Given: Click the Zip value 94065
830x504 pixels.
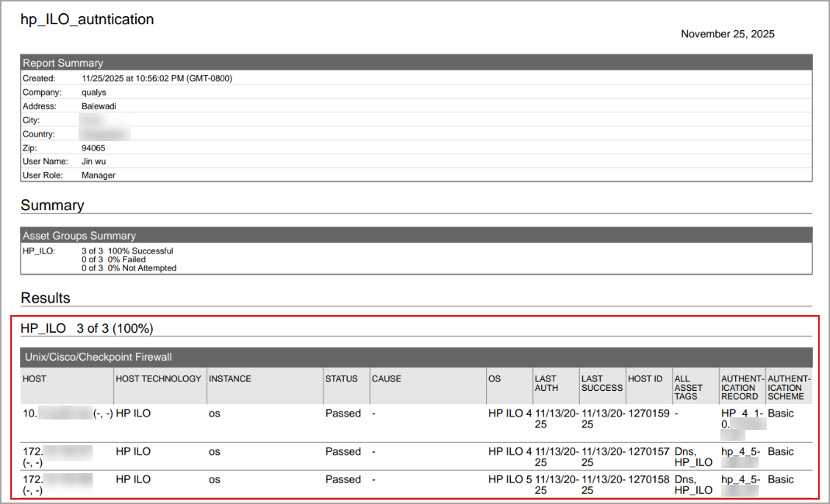Looking at the screenshot, I should [x=93, y=148].
